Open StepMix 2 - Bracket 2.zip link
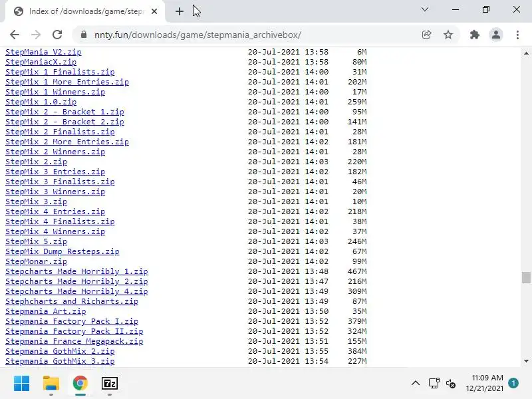Viewport: 532px width, 399px height. pos(65,122)
